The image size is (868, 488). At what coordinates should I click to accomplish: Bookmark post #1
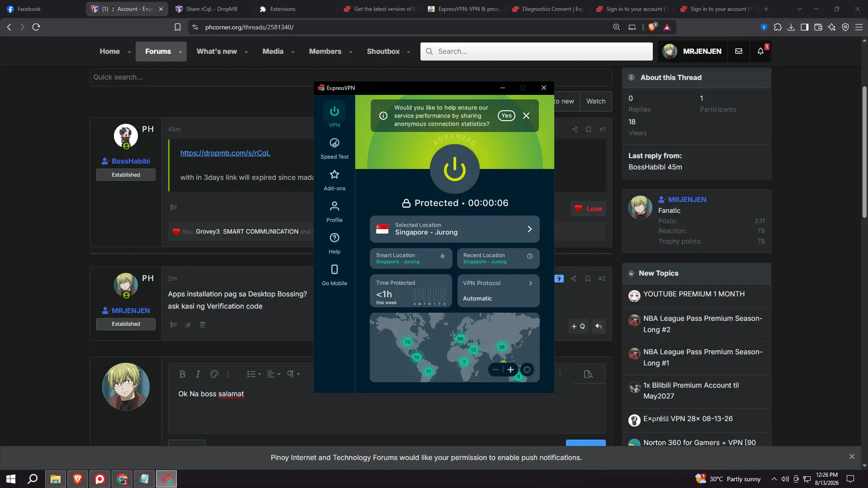[589, 130]
